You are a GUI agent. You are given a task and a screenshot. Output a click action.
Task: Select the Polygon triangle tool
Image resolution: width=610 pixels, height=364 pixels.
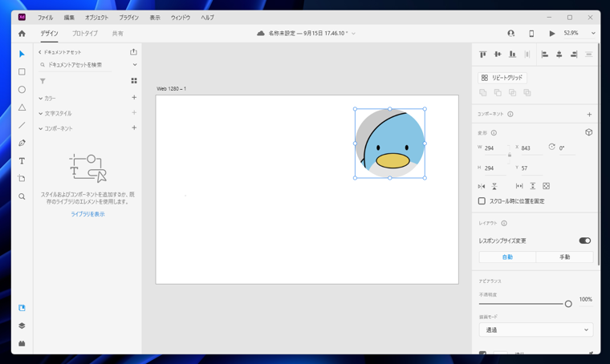click(x=22, y=107)
